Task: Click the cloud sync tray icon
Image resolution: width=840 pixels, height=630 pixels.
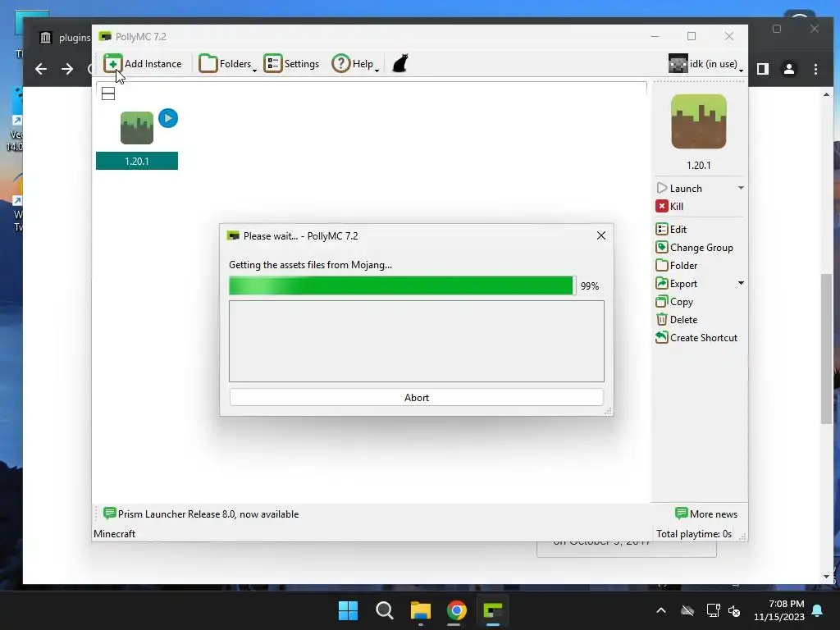Action: click(687, 610)
